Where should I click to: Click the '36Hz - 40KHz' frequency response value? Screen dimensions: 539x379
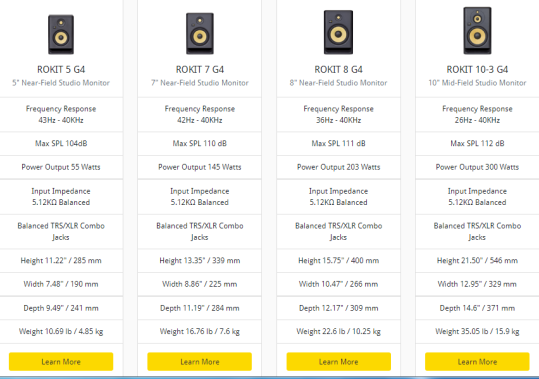point(339,120)
